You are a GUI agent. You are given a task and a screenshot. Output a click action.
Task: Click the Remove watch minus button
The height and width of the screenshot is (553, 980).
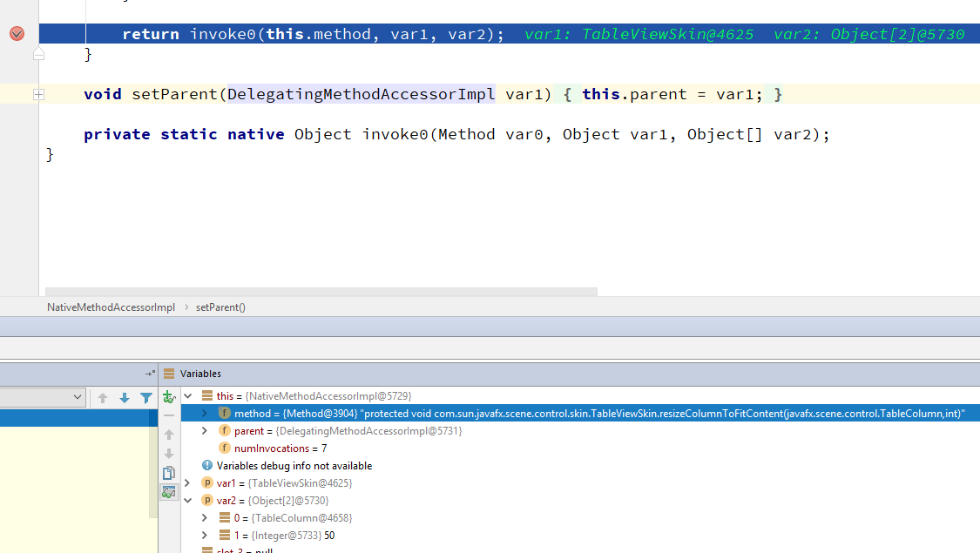click(x=169, y=415)
